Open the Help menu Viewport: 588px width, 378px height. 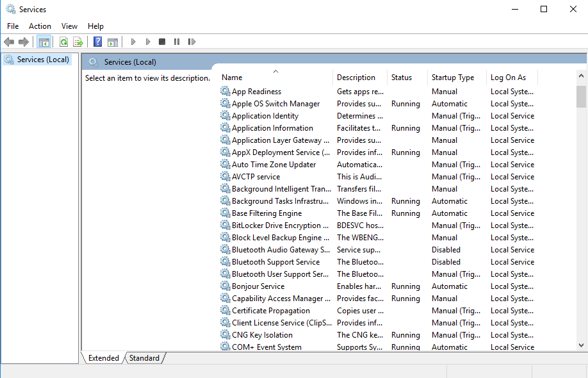[95, 26]
